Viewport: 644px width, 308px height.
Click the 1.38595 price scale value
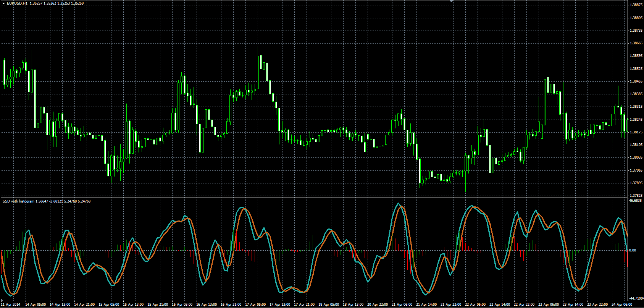pyautogui.click(x=636, y=56)
